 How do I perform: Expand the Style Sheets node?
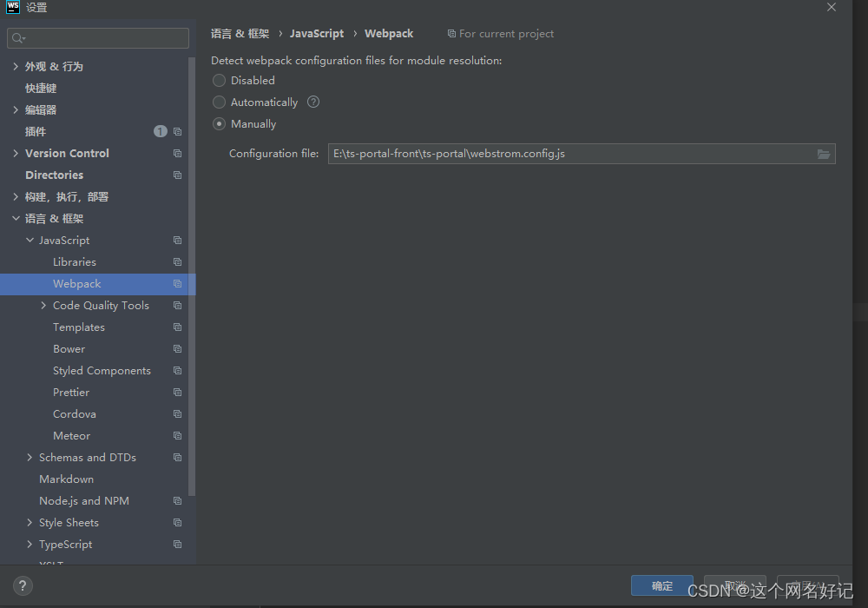30,523
